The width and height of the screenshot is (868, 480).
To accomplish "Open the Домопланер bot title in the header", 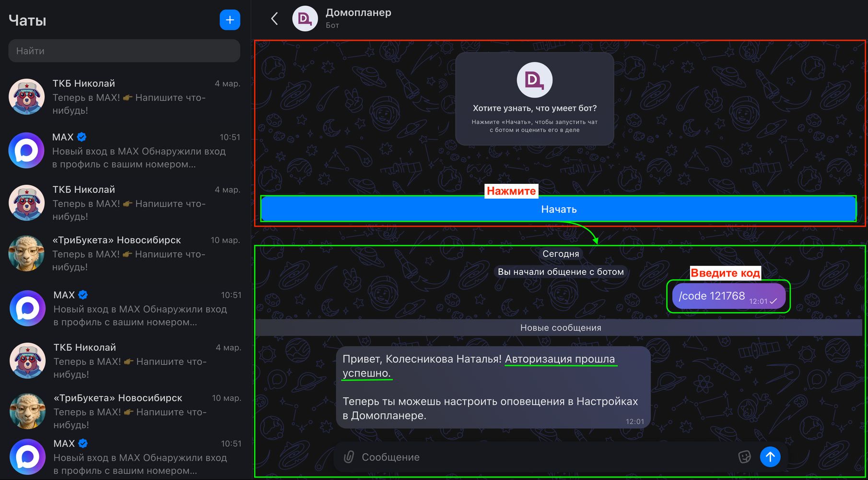I will tap(358, 12).
